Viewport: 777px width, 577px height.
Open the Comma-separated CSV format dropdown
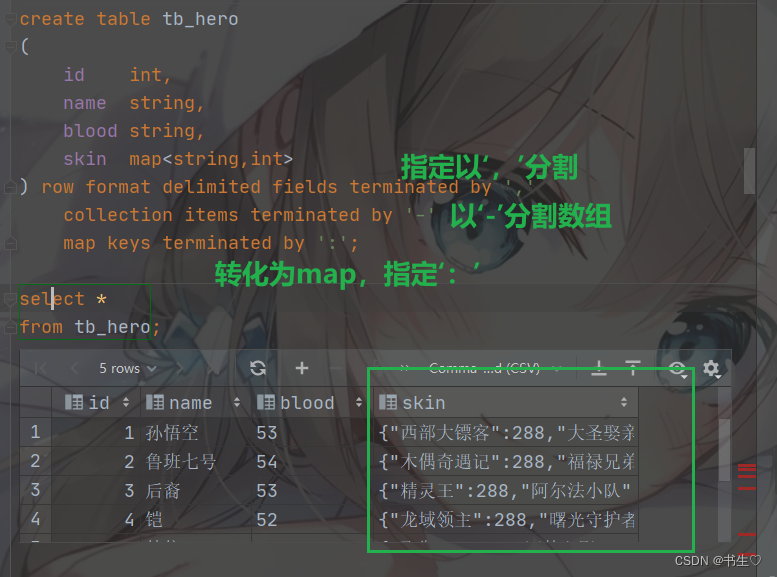pos(495,368)
